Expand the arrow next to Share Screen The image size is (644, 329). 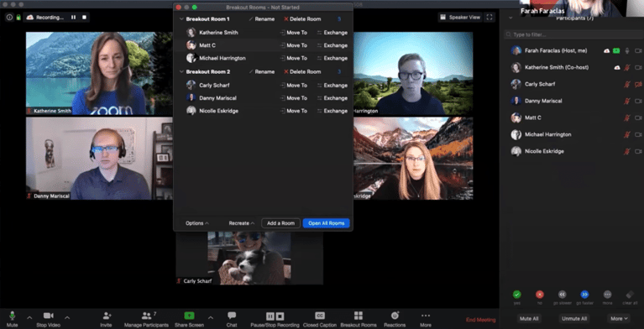click(211, 317)
